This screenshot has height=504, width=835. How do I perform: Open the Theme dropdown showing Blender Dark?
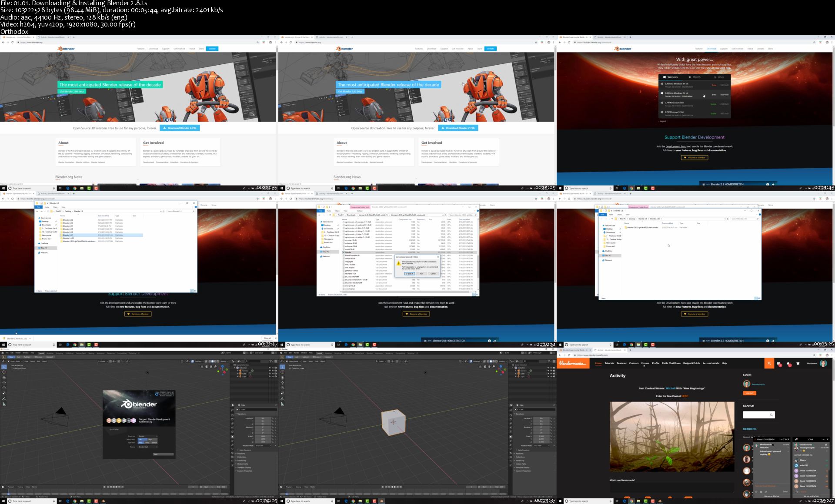[x=147, y=447]
